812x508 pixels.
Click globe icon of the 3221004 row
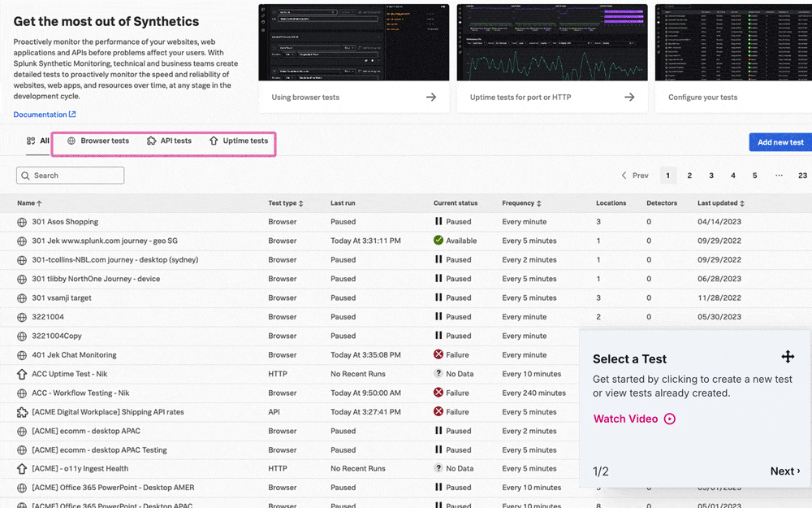tap(22, 317)
